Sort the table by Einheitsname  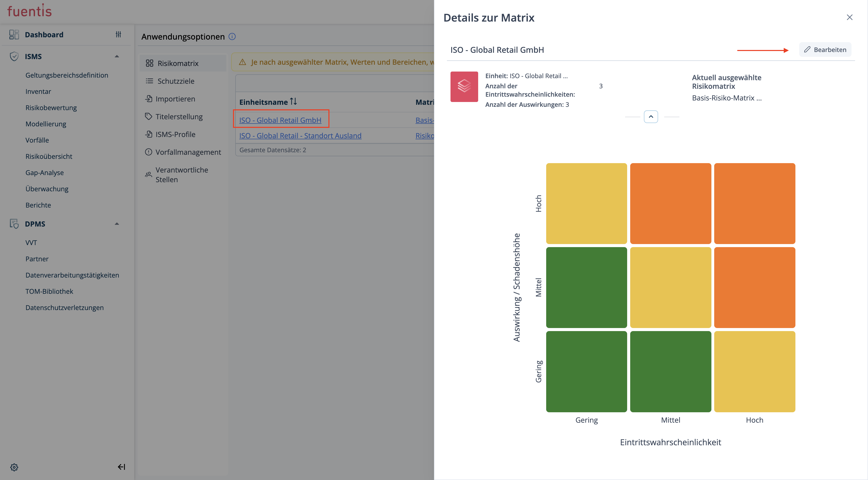tap(293, 101)
